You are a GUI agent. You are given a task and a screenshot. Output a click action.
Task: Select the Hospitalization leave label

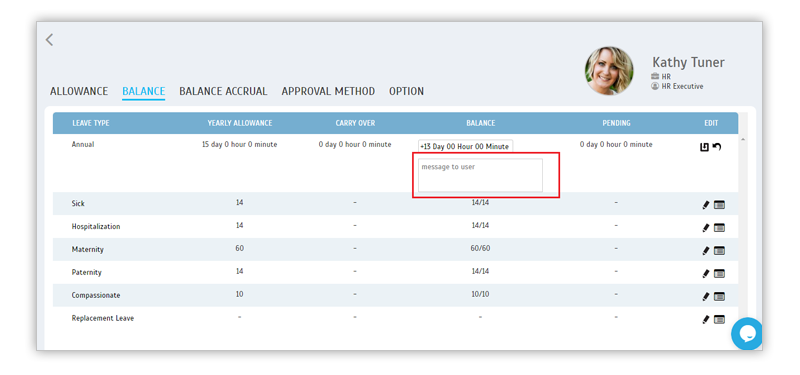[96, 227]
